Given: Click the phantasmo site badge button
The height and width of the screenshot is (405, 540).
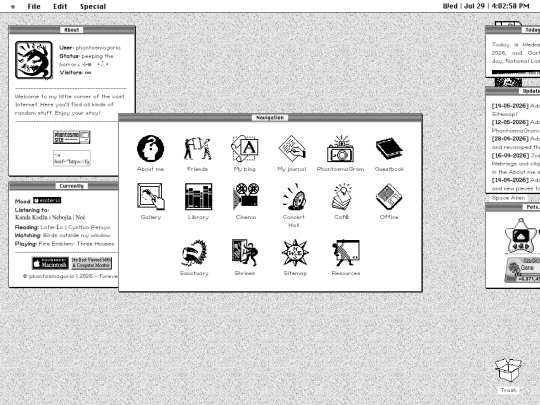Looking at the screenshot, I should coord(72,137).
